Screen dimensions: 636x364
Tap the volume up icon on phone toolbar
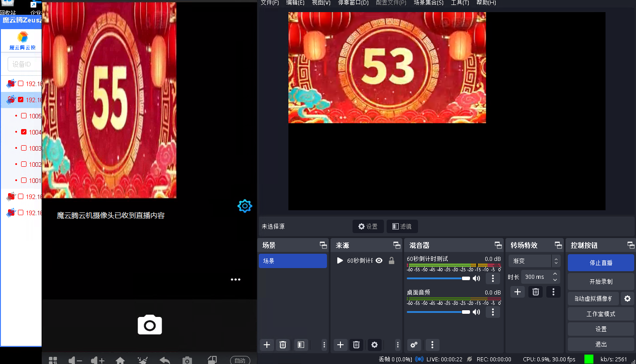point(98,360)
